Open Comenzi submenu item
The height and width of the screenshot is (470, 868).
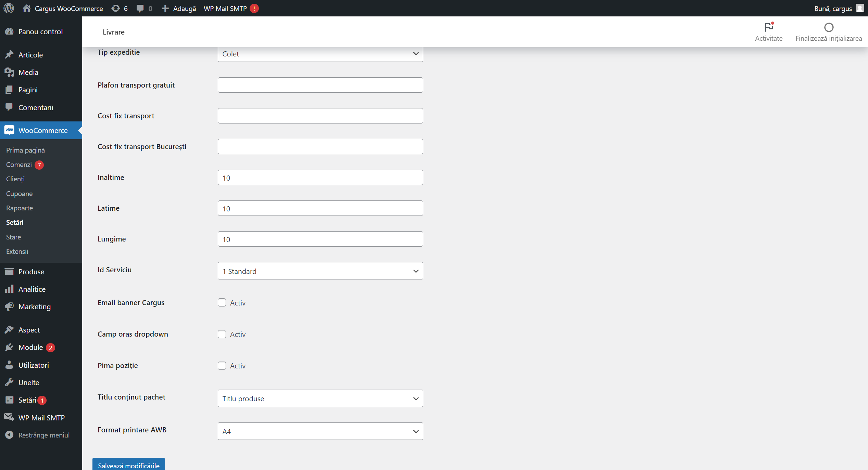pyautogui.click(x=19, y=165)
